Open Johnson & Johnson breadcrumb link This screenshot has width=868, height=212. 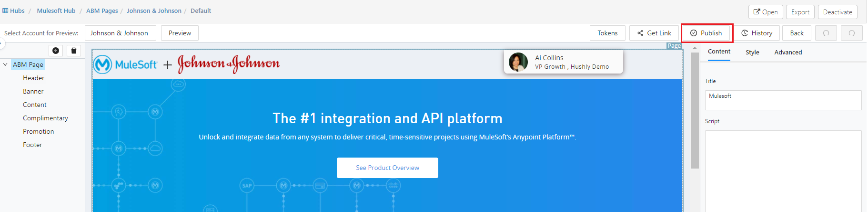tap(154, 11)
